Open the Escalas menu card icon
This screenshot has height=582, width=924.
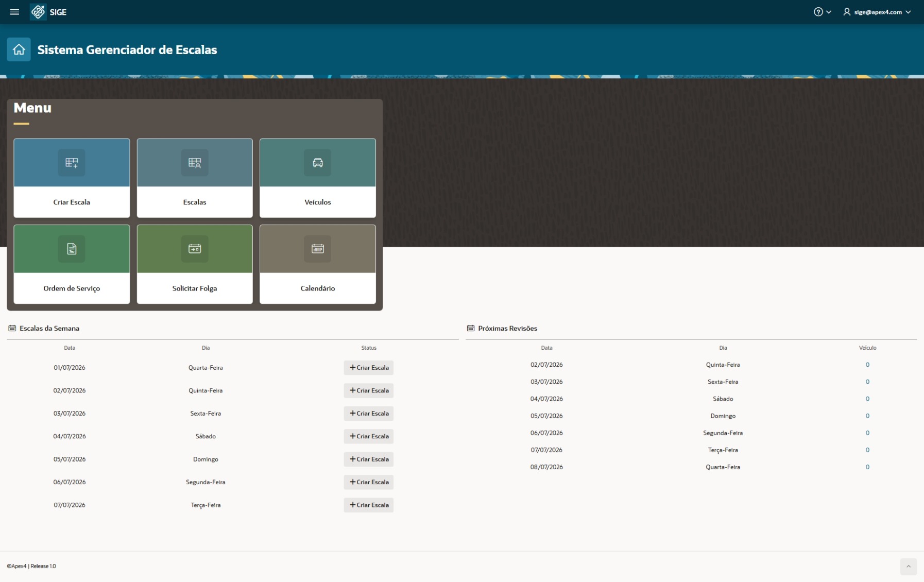point(195,163)
